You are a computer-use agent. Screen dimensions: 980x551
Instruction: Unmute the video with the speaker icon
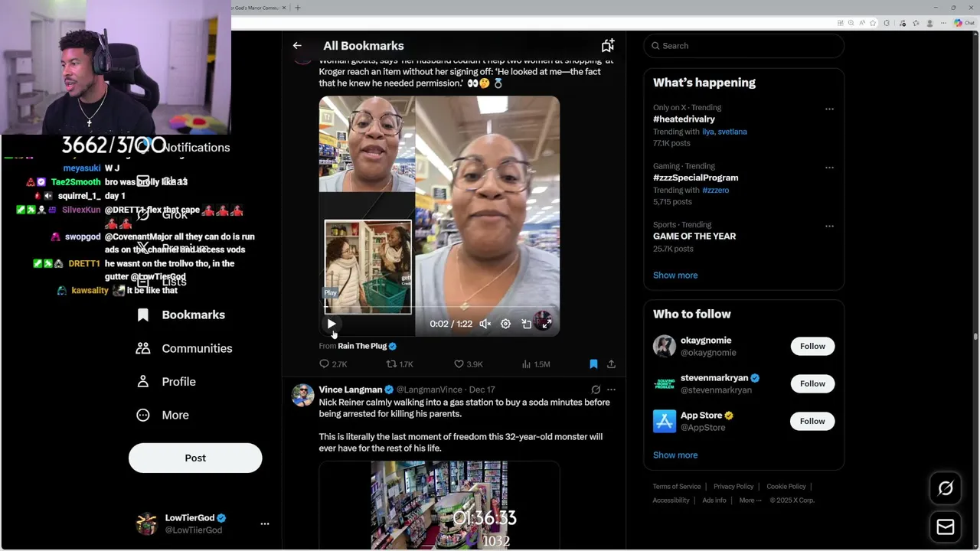tap(485, 324)
